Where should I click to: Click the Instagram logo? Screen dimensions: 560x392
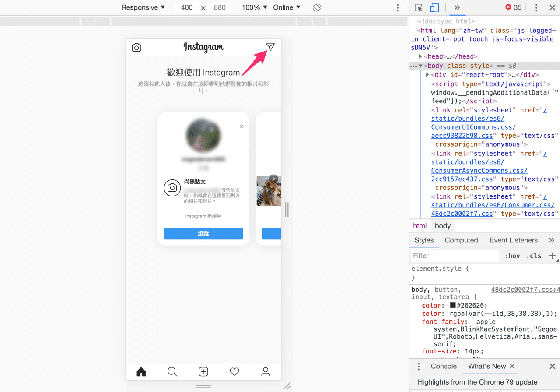(203, 47)
